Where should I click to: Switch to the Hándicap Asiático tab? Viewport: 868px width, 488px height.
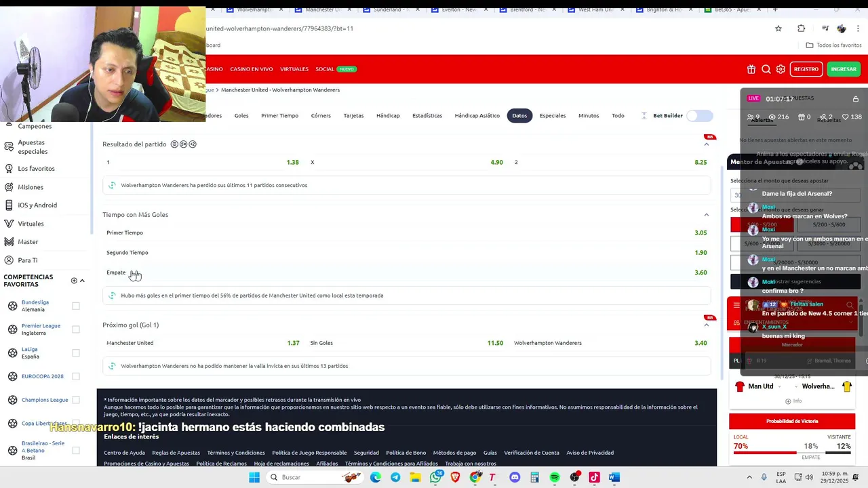tap(477, 116)
